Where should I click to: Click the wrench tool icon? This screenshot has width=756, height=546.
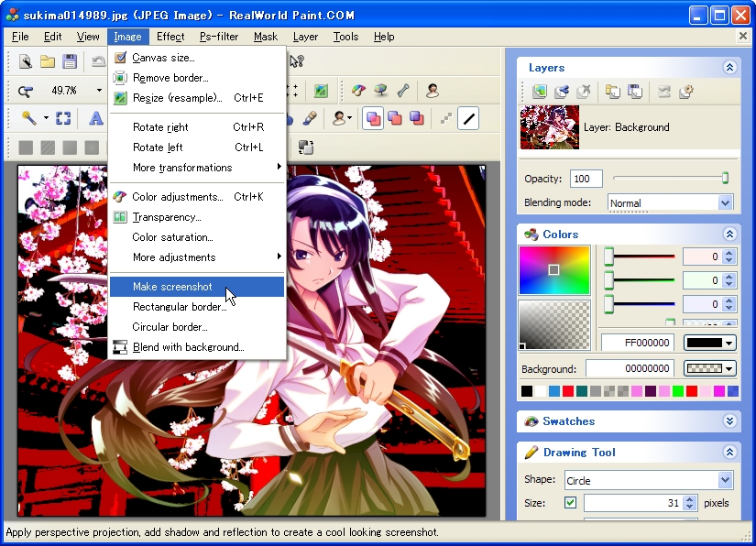(403, 91)
